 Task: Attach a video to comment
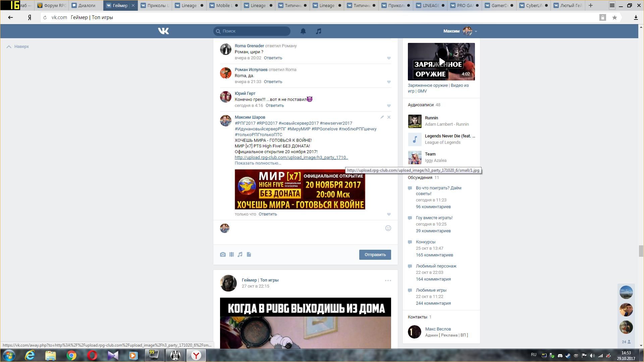click(x=231, y=255)
